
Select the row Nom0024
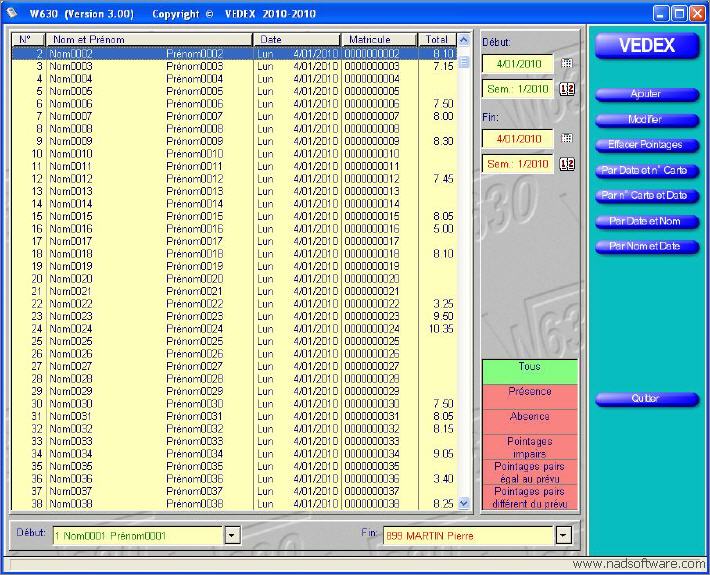(234, 329)
